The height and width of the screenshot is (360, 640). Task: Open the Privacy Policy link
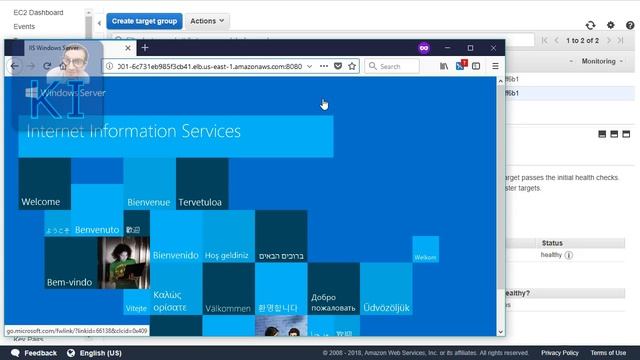(x=560, y=353)
